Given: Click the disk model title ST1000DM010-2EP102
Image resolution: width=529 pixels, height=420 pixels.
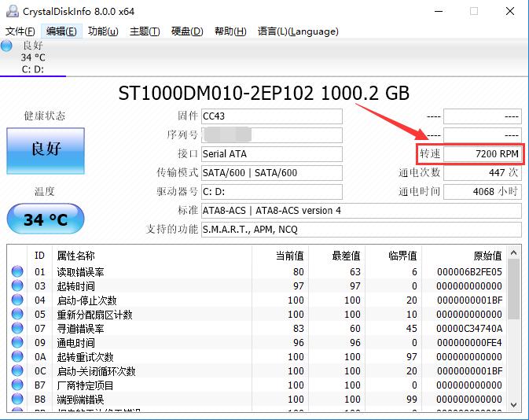Looking at the screenshot, I should 216,94.
